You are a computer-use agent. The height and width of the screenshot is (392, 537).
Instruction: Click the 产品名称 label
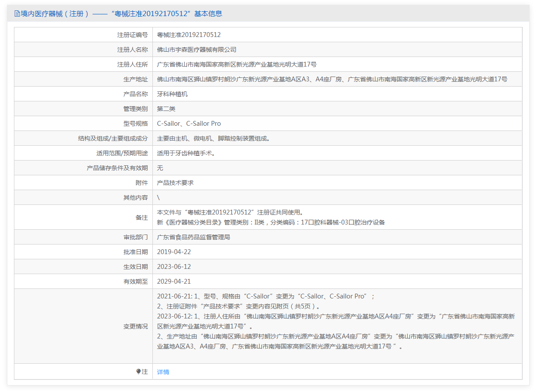tap(135, 94)
